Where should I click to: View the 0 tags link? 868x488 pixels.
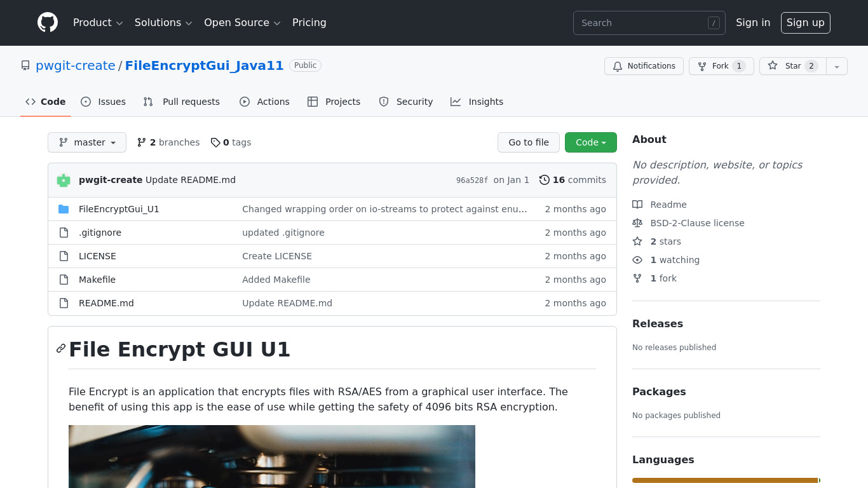pos(231,142)
